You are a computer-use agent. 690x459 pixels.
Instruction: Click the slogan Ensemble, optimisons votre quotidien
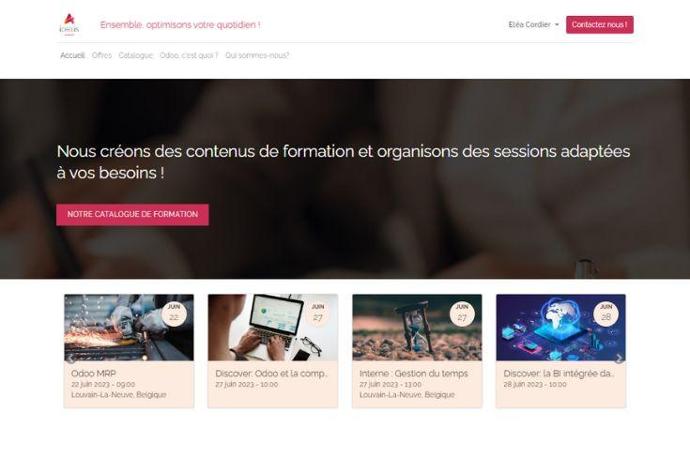180,25
